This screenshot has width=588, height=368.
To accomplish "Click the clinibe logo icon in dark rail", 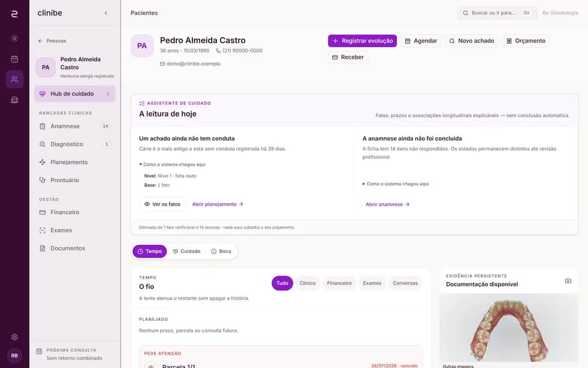I will pos(14,14).
